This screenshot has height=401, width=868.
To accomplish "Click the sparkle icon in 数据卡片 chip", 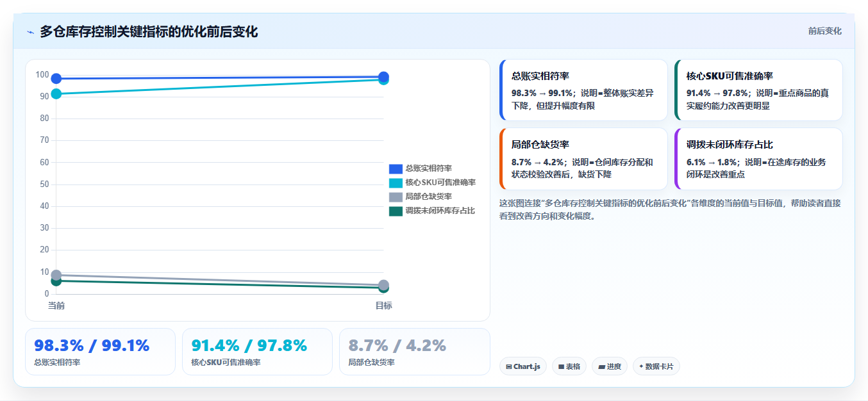I will (x=641, y=366).
